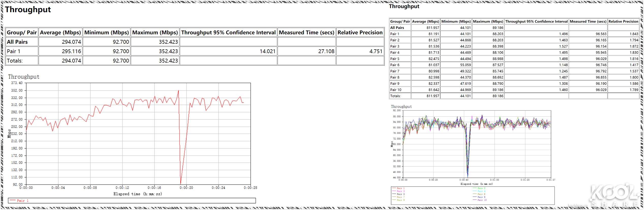Select Pair 4's average value 81.713

coord(434,53)
